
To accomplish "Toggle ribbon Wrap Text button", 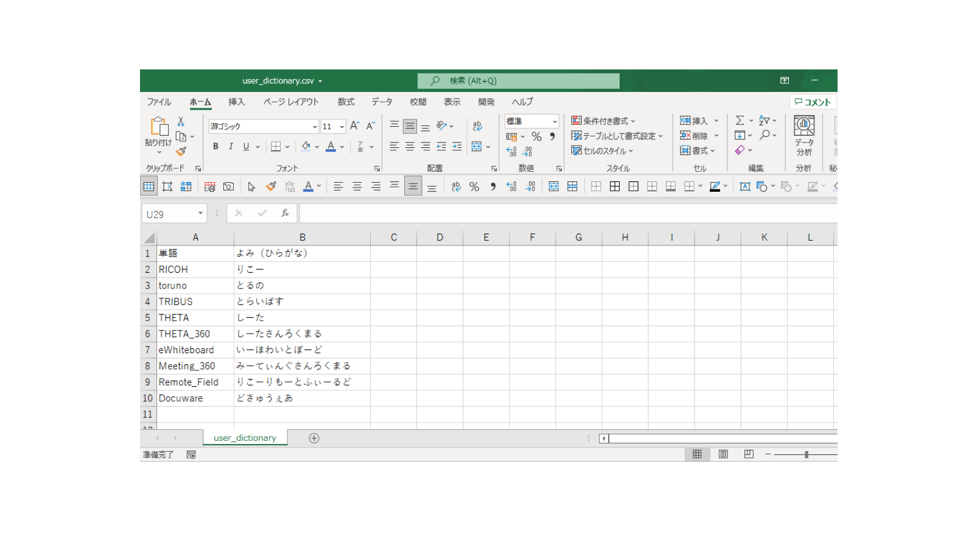I will click(477, 126).
